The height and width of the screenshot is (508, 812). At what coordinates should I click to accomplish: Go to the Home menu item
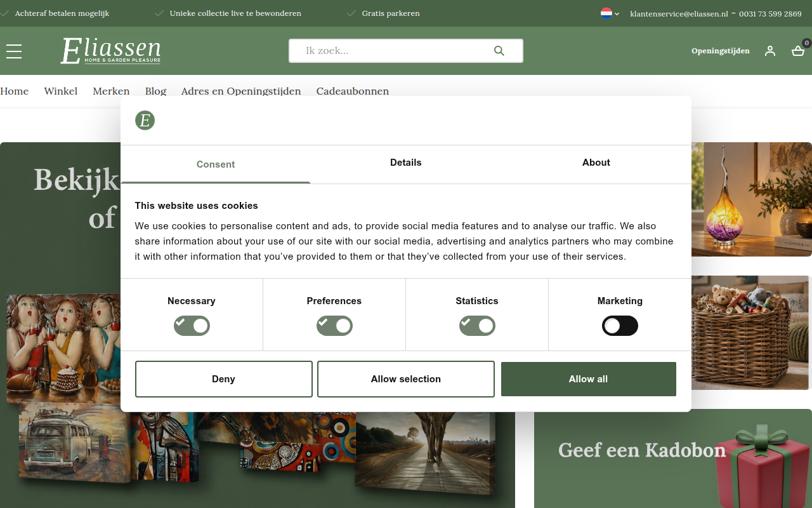tap(14, 91)
